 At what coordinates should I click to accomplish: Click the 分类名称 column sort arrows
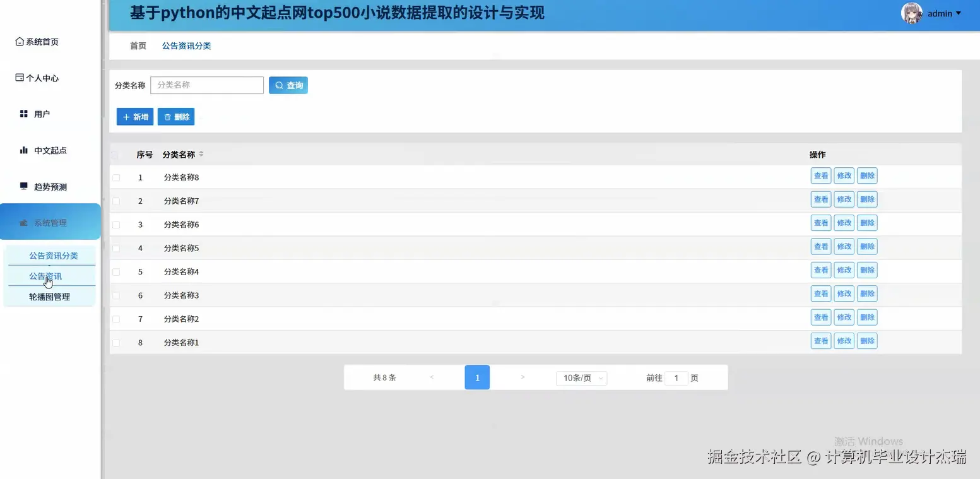pyautogui.click(x=201, y=154)
